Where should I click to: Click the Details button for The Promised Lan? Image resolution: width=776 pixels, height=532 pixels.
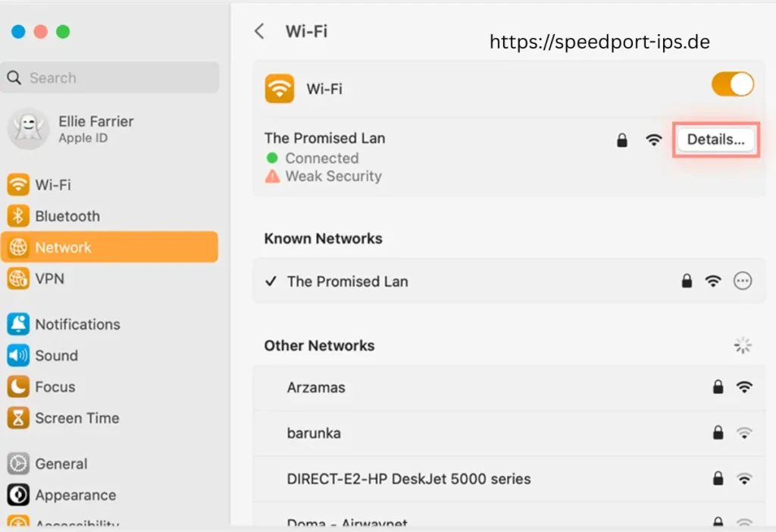pos(715,139)
